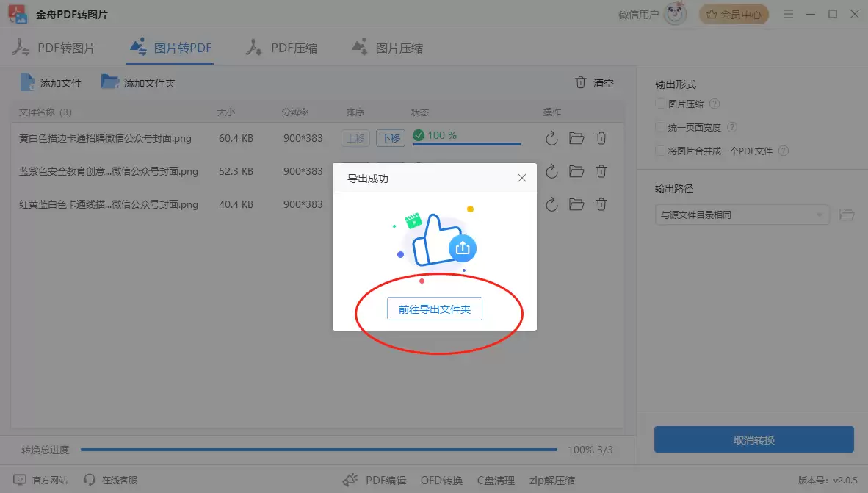Enable merging images into one PDF file

click(x=659, y=151)
